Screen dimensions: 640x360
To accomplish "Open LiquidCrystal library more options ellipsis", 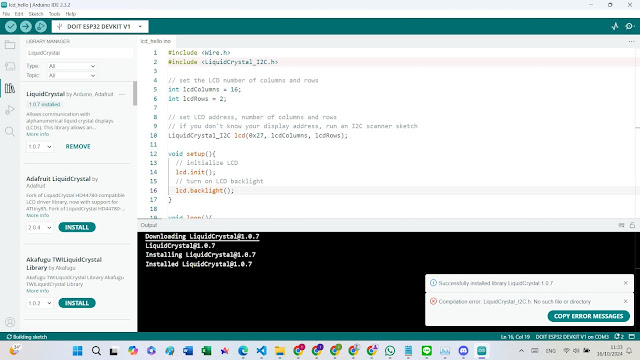I will tap(122, 94).
